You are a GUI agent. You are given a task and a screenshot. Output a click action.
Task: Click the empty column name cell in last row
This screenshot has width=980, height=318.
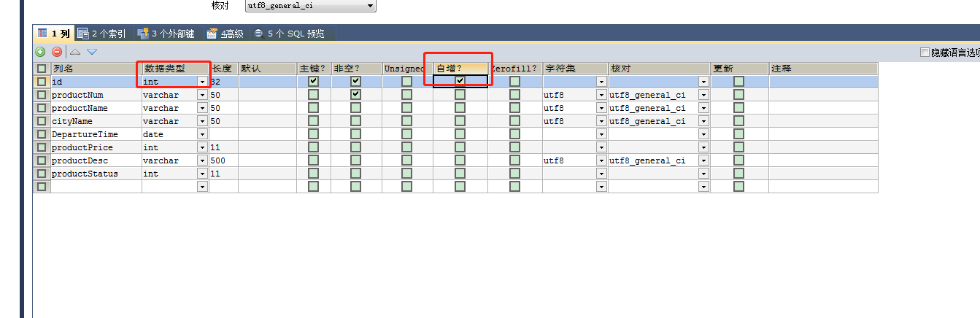tap(95, 187)
